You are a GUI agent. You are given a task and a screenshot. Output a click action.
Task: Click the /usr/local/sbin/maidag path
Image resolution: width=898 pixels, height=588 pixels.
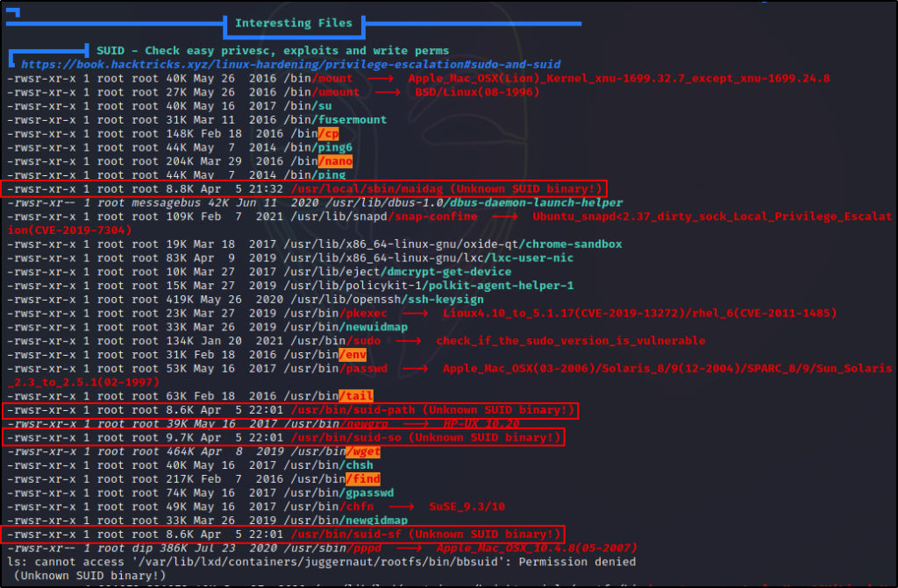click(349, 188)
